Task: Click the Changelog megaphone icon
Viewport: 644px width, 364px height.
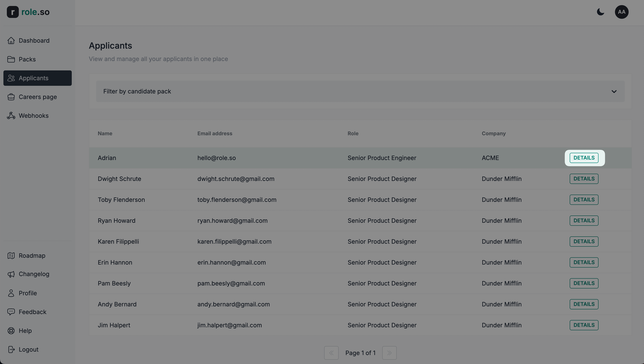Action: tap(11, 274)
